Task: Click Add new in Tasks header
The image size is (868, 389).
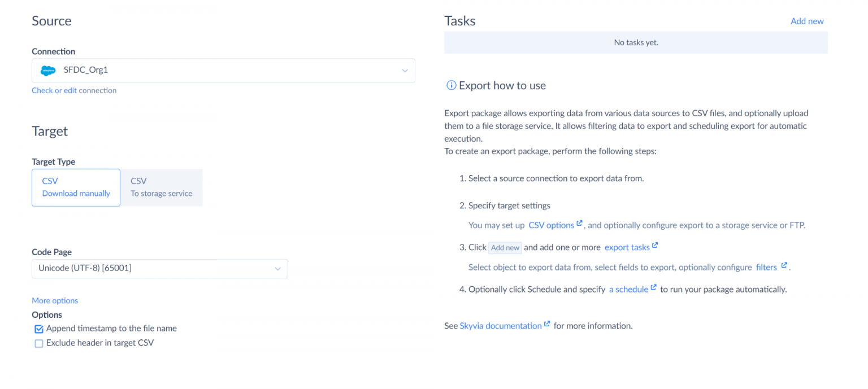Action: point(806,21)
